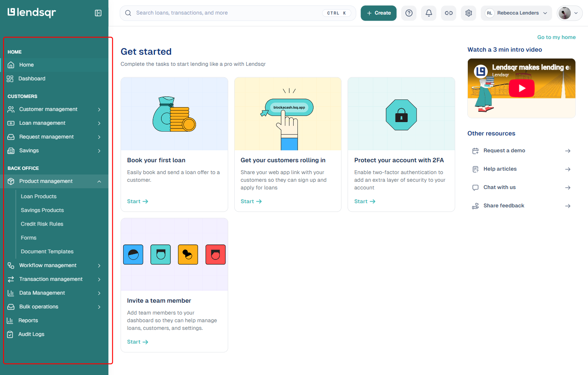Open Loan Products submenu item
Screen dimensions: 588x375
coord(39,196)
